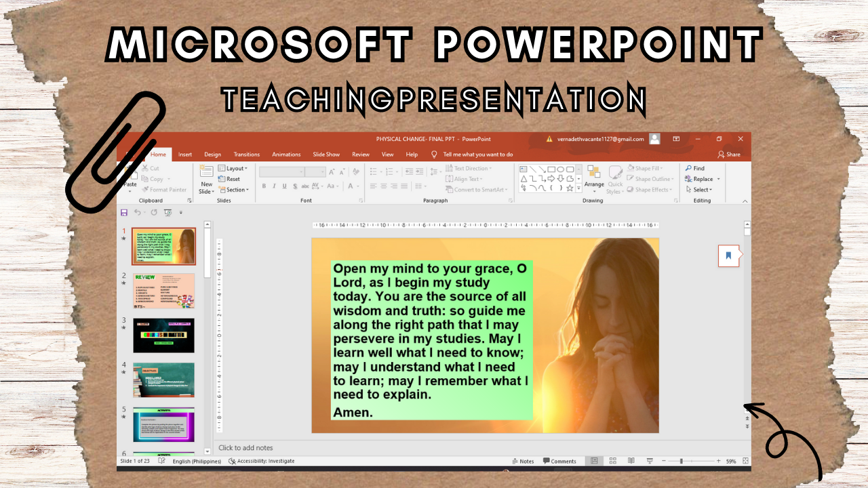This screenshot has height=488, width=868.
Task: Click the Find magnifier icon
Action: point(689,168)
